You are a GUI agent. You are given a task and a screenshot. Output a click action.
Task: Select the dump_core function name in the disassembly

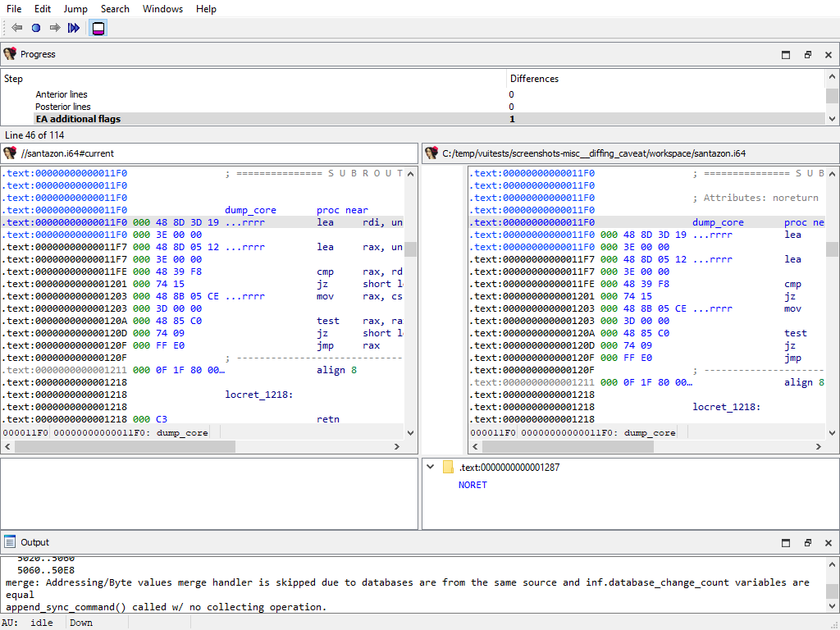point(250,209)
